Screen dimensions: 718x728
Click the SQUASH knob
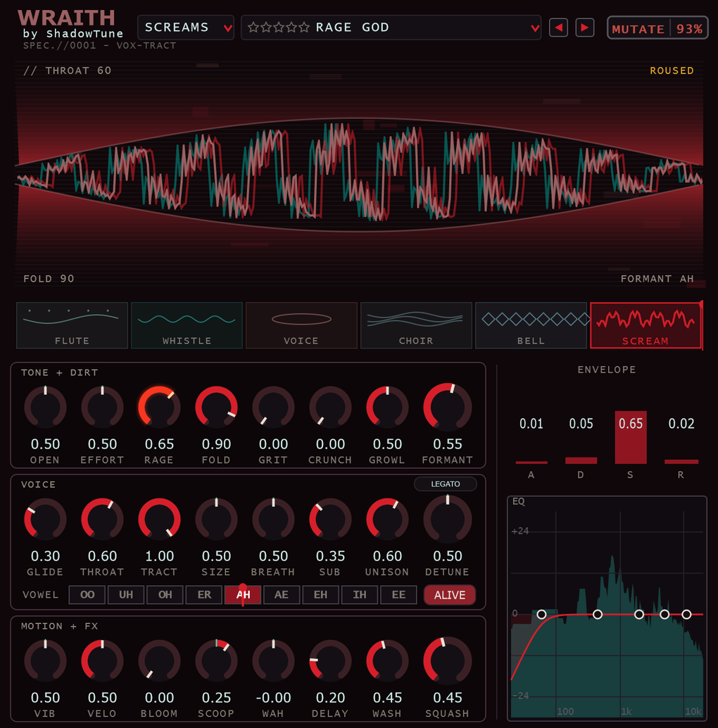[x=448, y=660]
